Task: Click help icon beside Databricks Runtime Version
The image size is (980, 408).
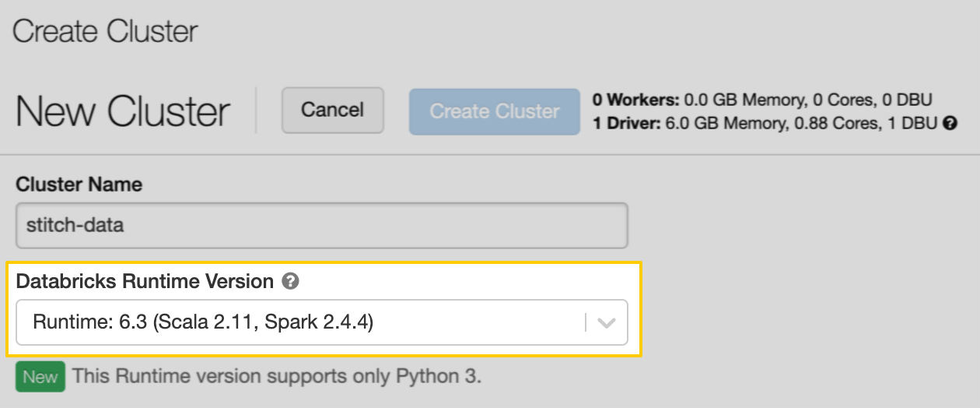Action: [290, 282]
